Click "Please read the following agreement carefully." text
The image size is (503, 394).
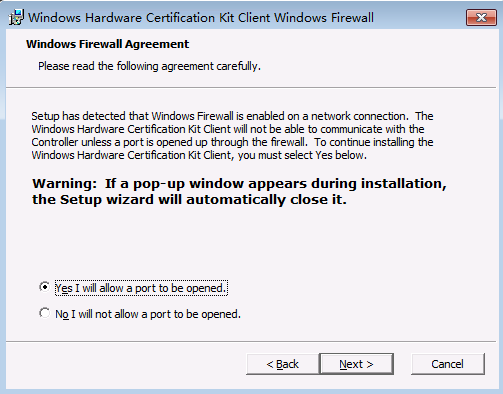(x=149, y=66)
